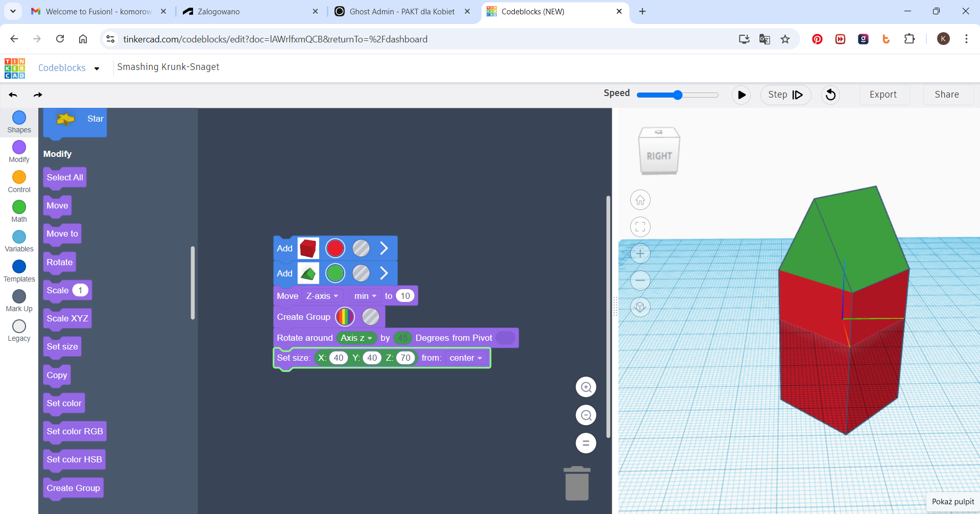Open the Math block category
This screenshot has height=514, width=980.
(x=19, y=212)
